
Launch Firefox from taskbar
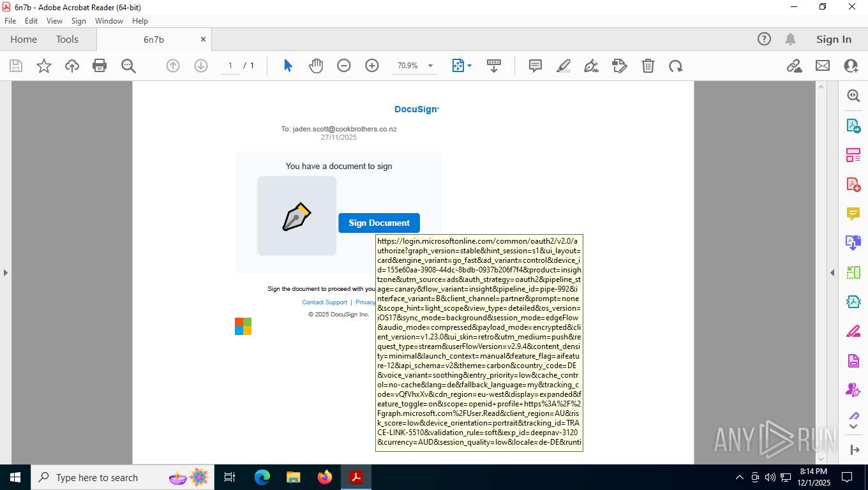[325, 477]
